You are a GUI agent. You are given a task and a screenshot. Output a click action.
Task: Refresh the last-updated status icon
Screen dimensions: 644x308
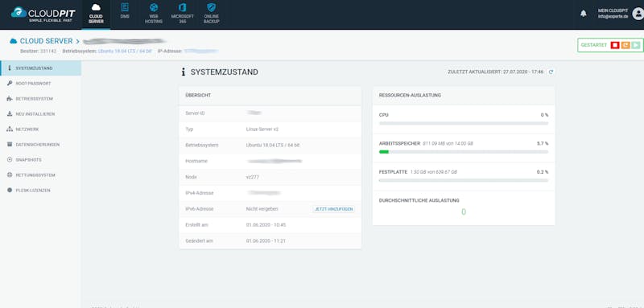click(551, 72)
